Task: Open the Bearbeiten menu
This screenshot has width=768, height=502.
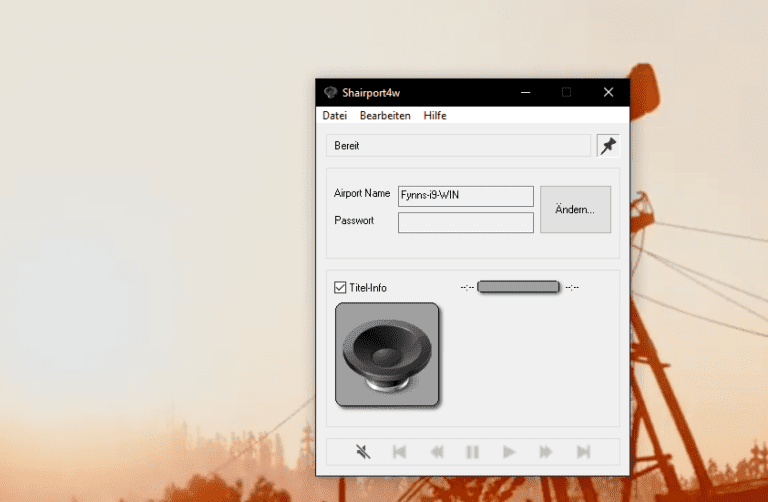Action: pyautogui.click(x=385, y=116)
